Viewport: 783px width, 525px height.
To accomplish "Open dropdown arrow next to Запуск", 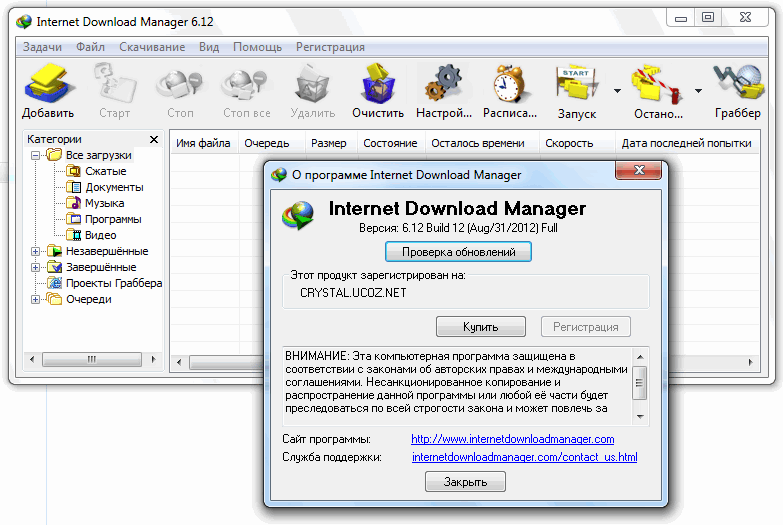I will coord(617,91).
